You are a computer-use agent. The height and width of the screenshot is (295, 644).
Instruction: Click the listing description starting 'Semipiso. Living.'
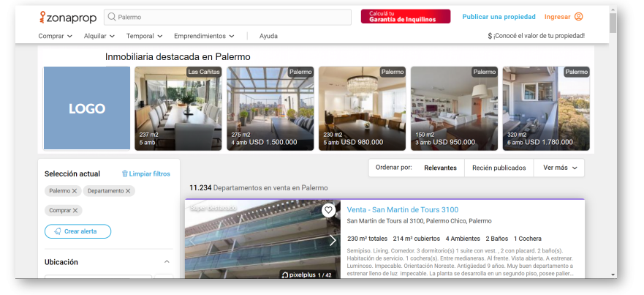(460, 262)
